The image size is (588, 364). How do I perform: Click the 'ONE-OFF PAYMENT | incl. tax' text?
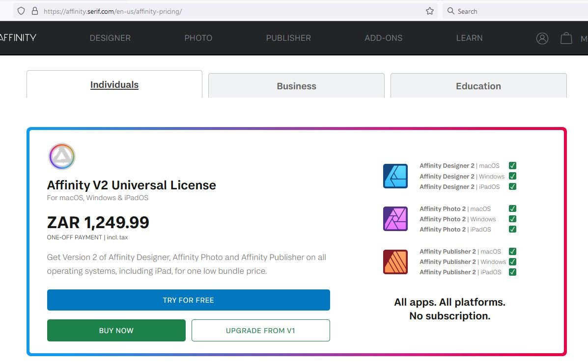(87, 237)
